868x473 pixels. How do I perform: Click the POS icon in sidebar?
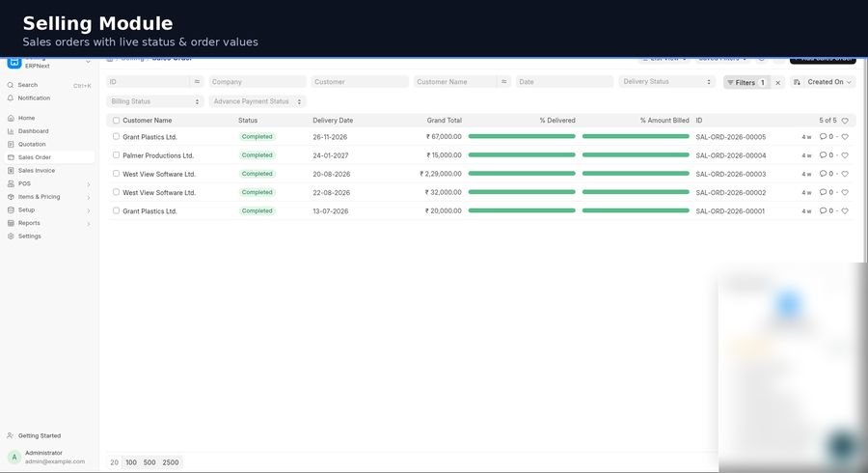(x=11, y=183)
